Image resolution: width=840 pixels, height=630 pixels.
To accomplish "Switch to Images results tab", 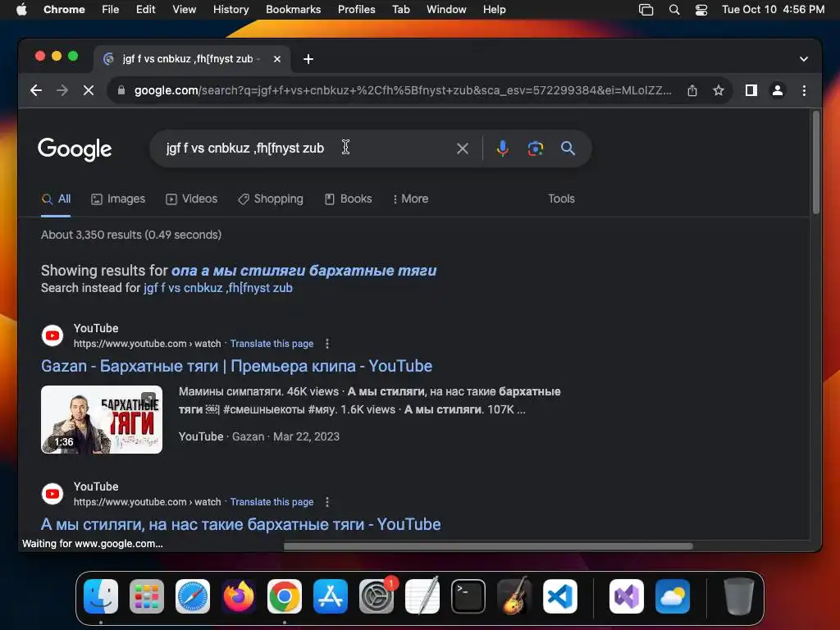I will [x=118, y=199].
